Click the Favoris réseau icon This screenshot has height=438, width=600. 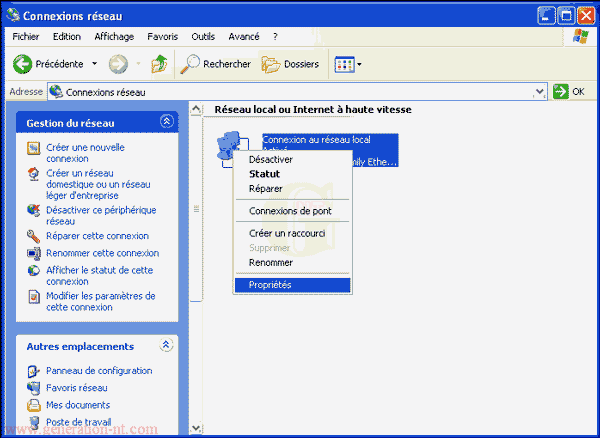click(34, 388)
